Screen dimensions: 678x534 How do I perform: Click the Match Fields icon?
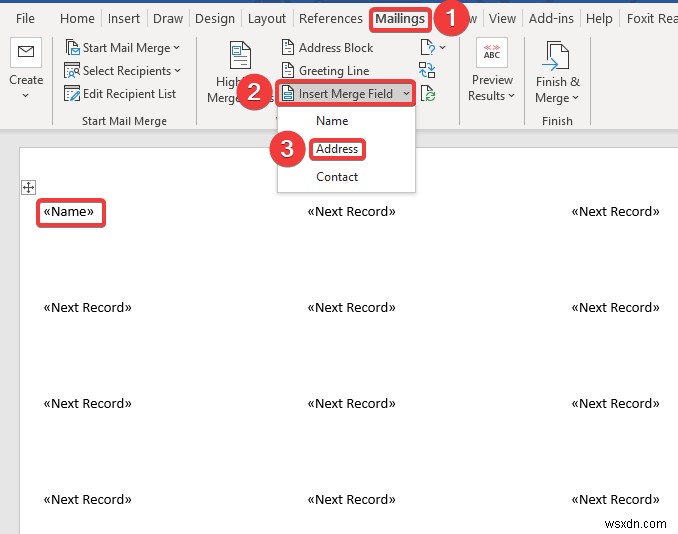[x=427, y=70]
